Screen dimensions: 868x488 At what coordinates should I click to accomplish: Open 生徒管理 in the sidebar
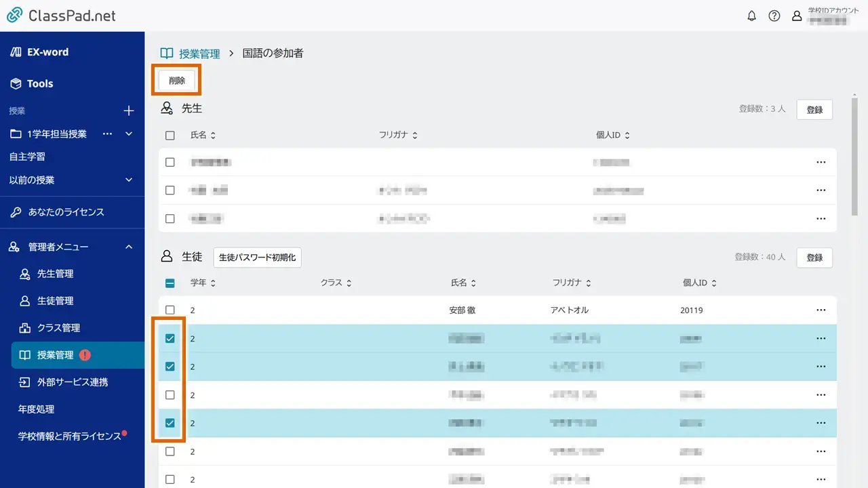pos(55,301)
